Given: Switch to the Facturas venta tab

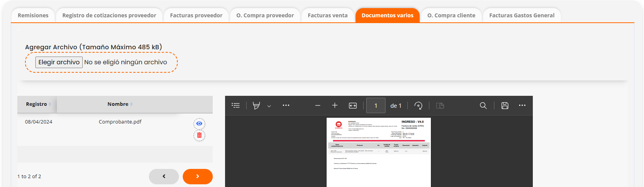Looking at the screenshot, I should (327, 15).
